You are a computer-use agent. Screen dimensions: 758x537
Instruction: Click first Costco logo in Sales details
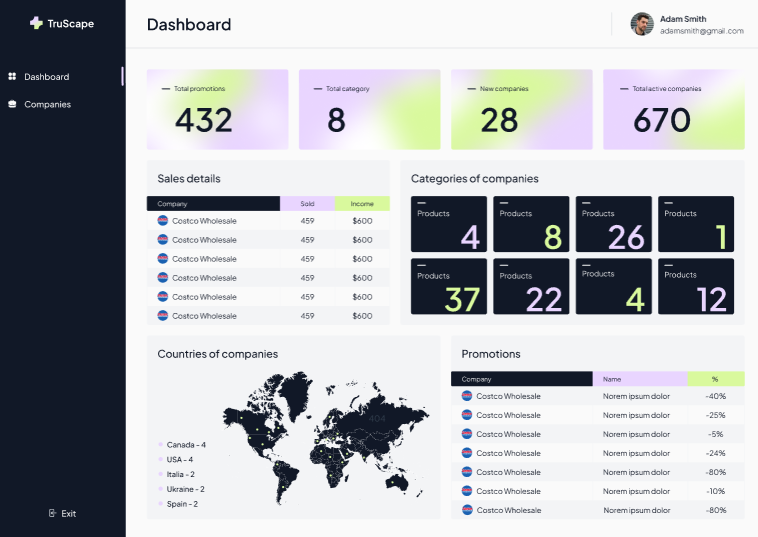click(162, 220)
